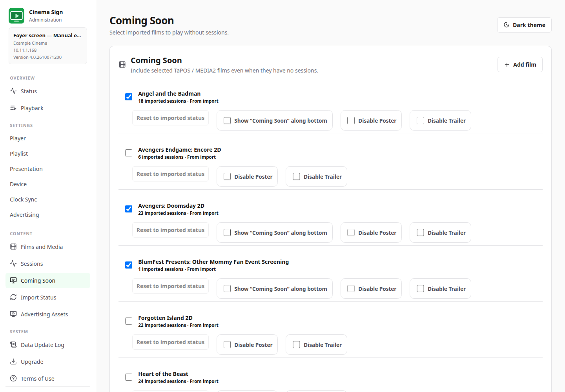The image size is (565, 392).
Task: Open the Advertising settings
Action: click(48, 215)
